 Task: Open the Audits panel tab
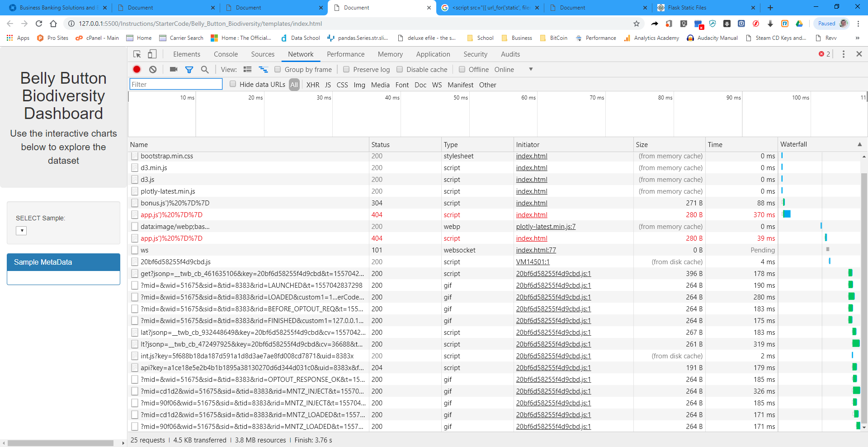(x=510, y=54)
